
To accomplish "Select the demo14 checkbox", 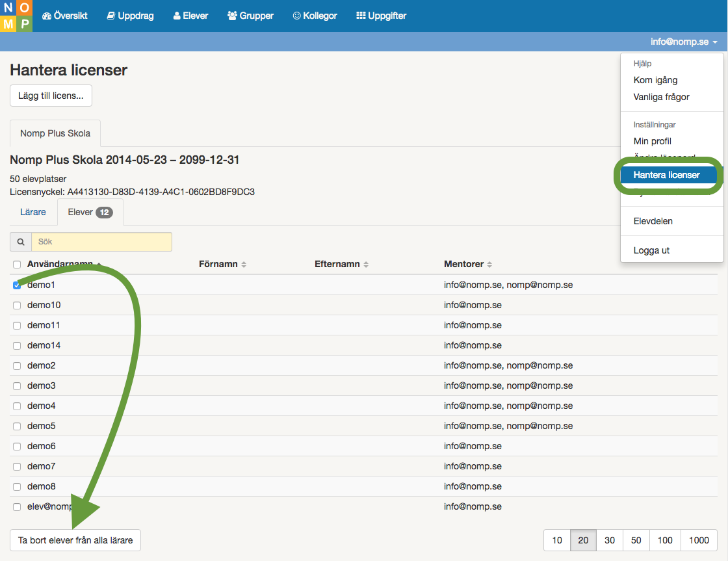I will (x=17, y=346).
